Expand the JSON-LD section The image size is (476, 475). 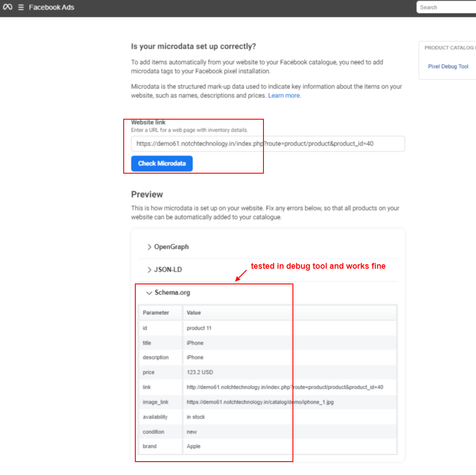tap(164, 270)
